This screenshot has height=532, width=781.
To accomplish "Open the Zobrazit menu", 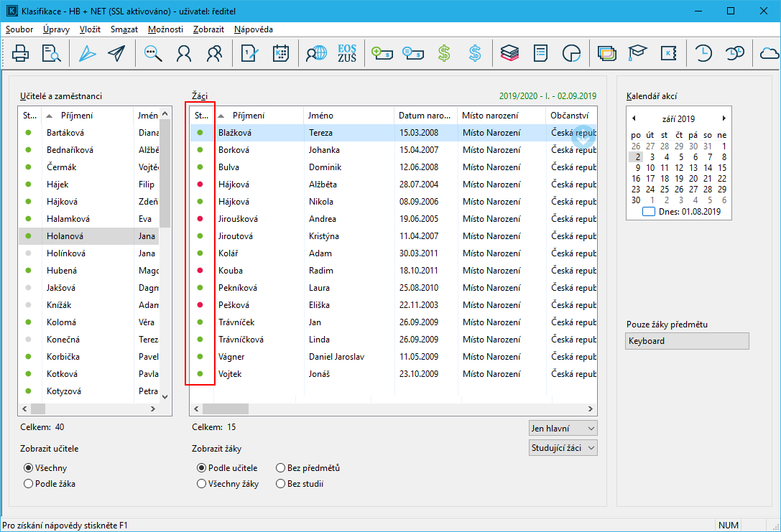I will [208, 29].
